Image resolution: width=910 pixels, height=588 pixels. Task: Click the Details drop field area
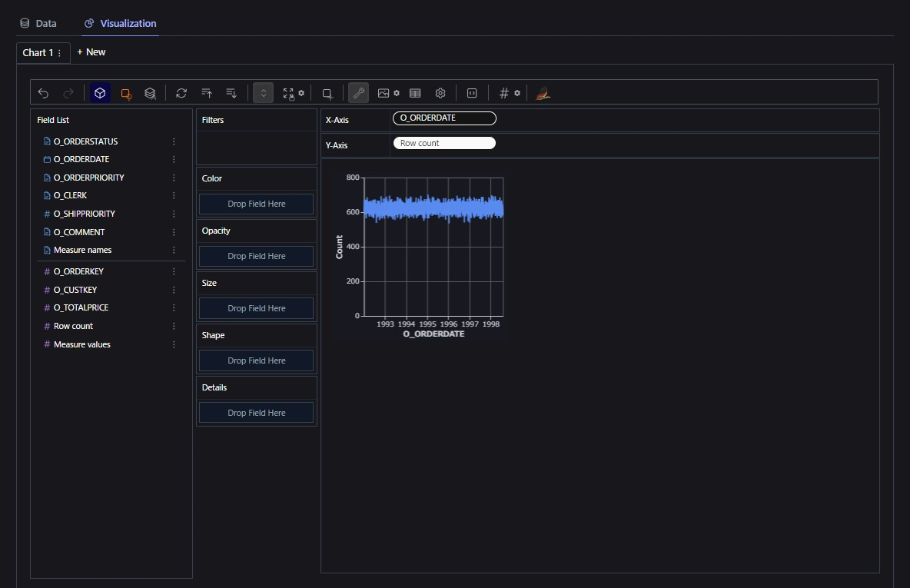tap(257, 413)
